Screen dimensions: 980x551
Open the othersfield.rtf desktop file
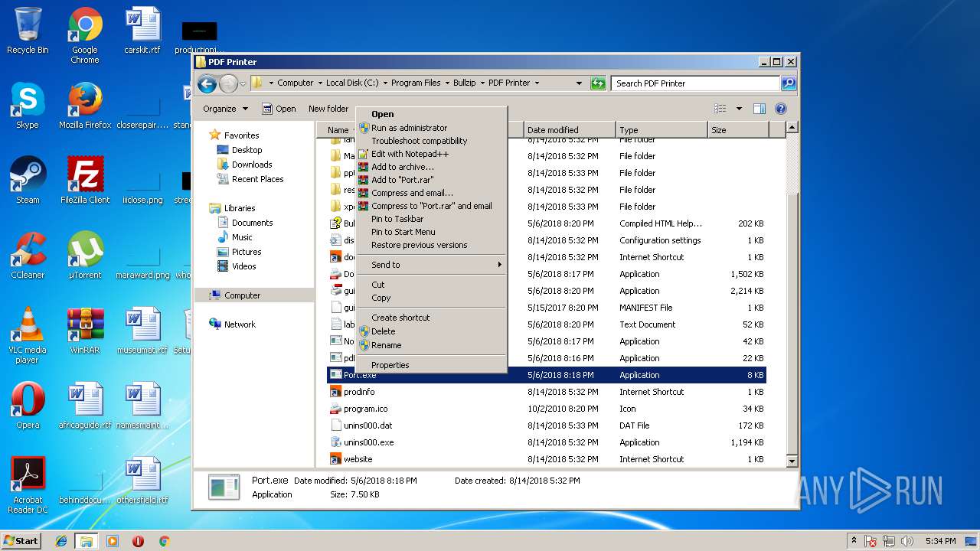[142, 481]
